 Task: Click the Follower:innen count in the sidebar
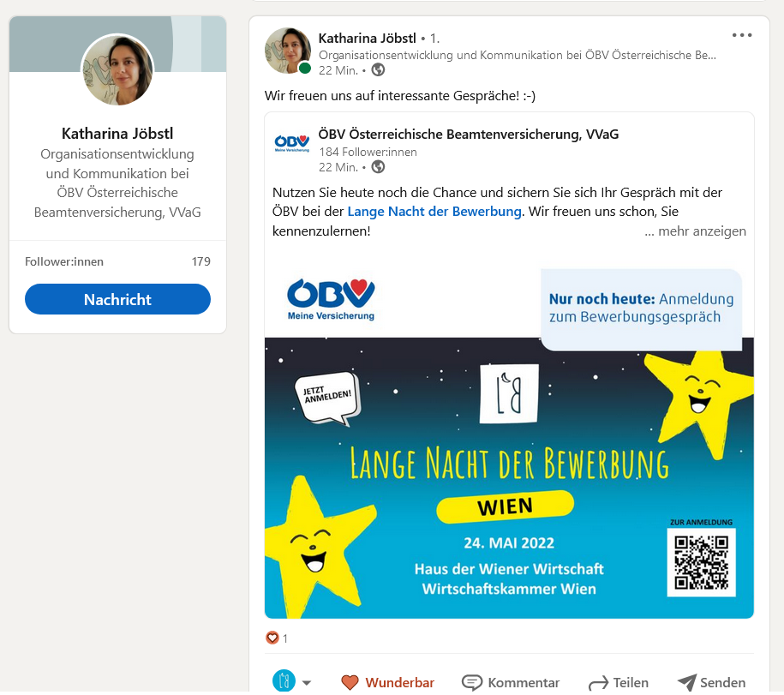201,261
